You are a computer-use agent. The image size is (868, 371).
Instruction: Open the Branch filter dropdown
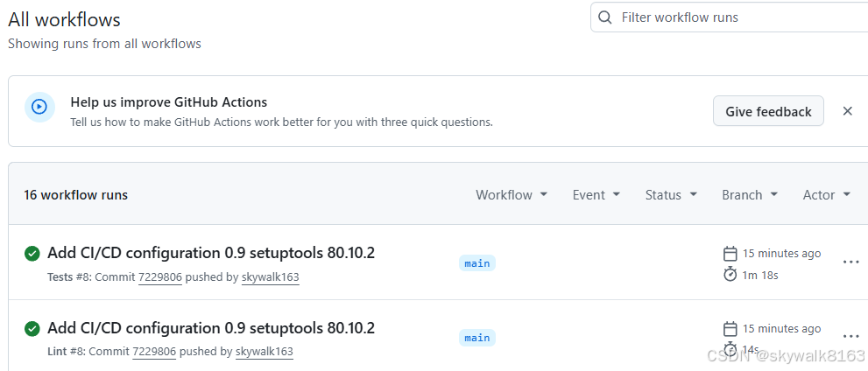click(750, 194)
